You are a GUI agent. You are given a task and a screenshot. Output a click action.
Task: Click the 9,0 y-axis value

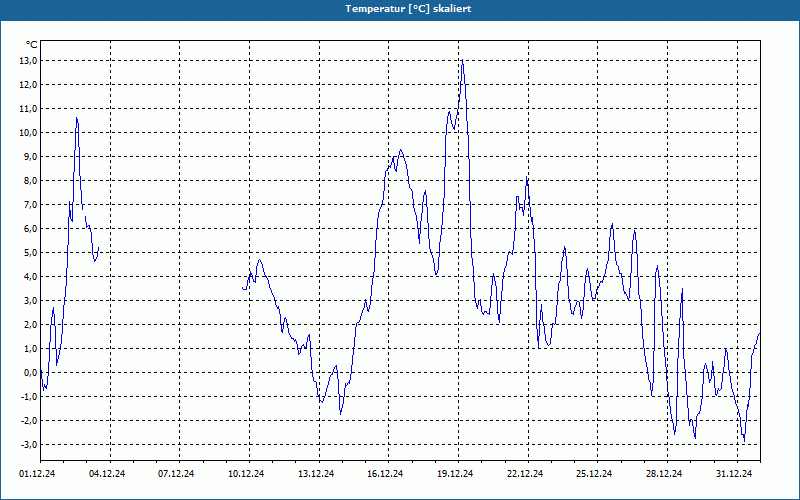31,157
